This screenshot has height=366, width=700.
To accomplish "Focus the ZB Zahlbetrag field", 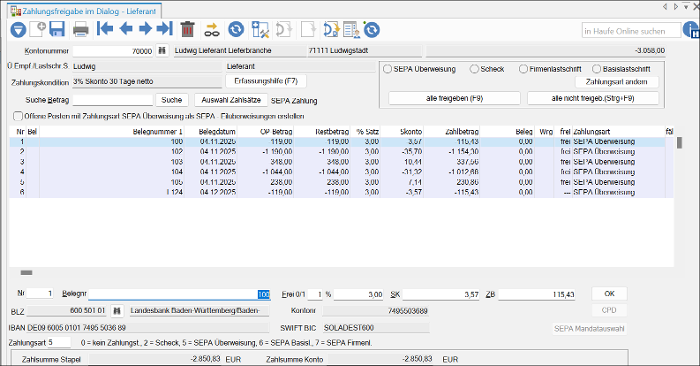I will (537, 295).
